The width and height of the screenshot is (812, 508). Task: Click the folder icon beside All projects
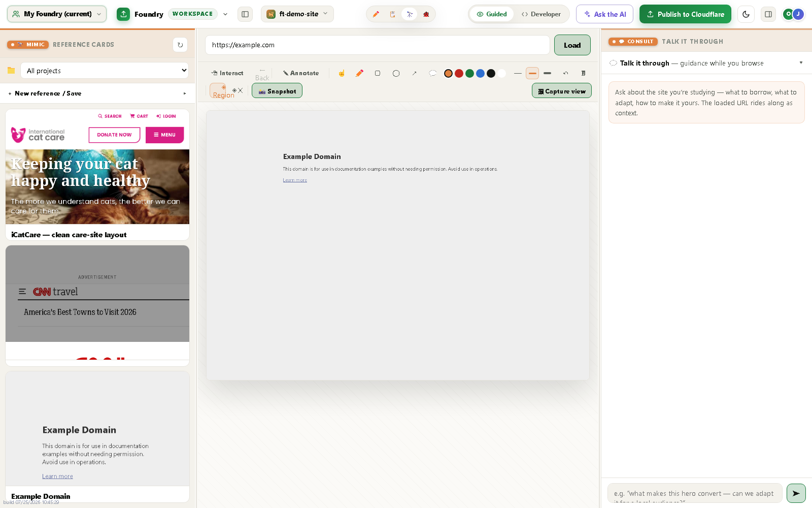11,71
